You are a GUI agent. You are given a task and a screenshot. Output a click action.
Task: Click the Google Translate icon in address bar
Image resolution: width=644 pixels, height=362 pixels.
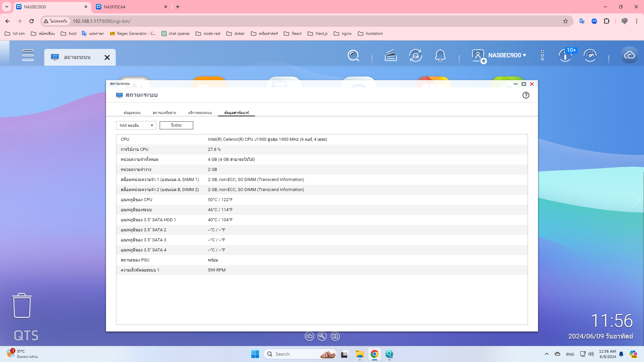582,21
